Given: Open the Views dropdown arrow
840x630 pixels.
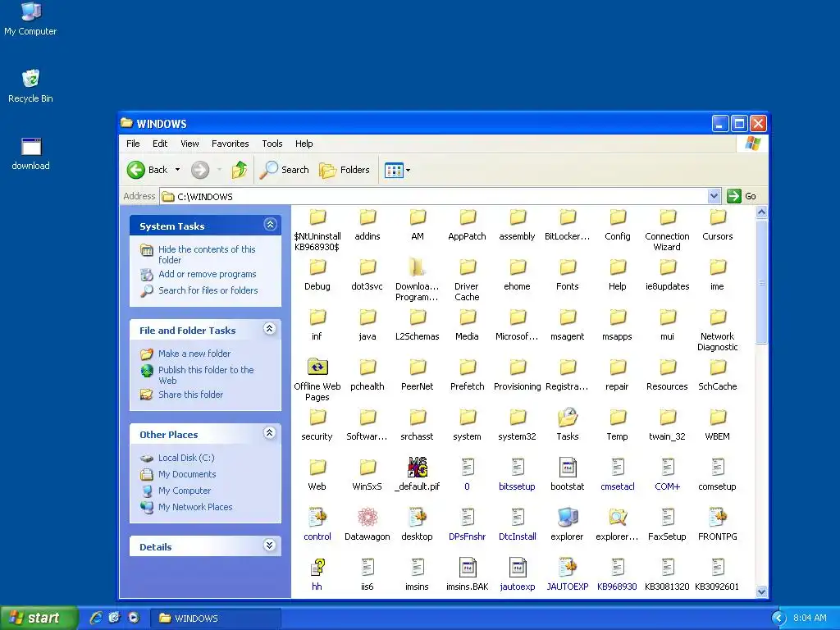Looking at the screenshot, I should [409, 171].
